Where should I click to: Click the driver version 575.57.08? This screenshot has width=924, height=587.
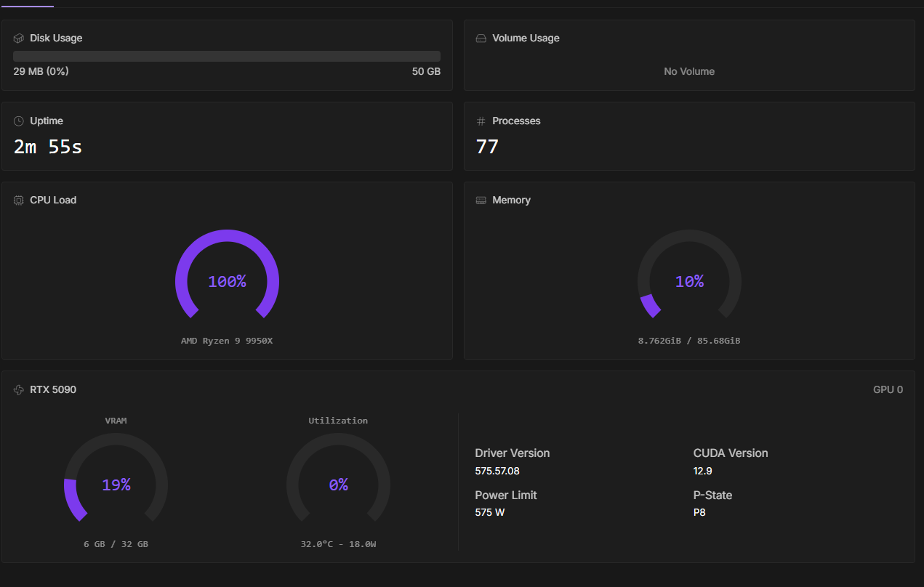click(x=497, y=471)
